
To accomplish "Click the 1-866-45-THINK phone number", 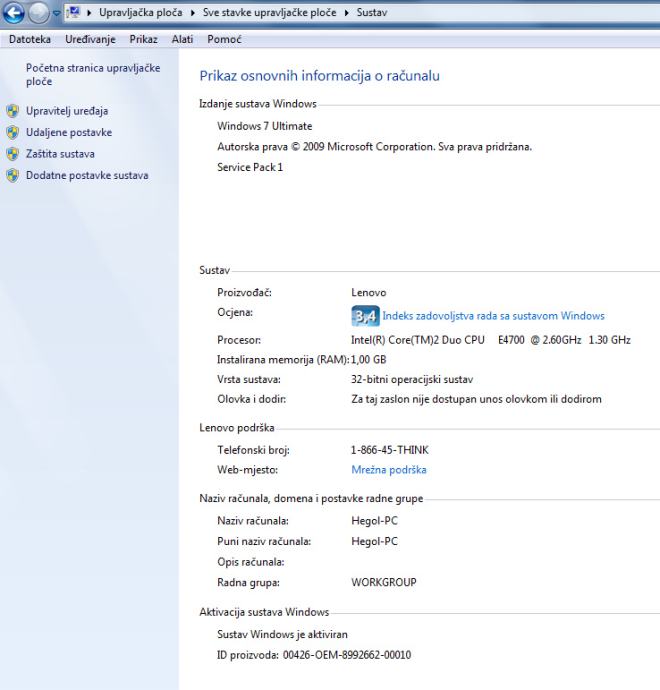I will [389, 450].
